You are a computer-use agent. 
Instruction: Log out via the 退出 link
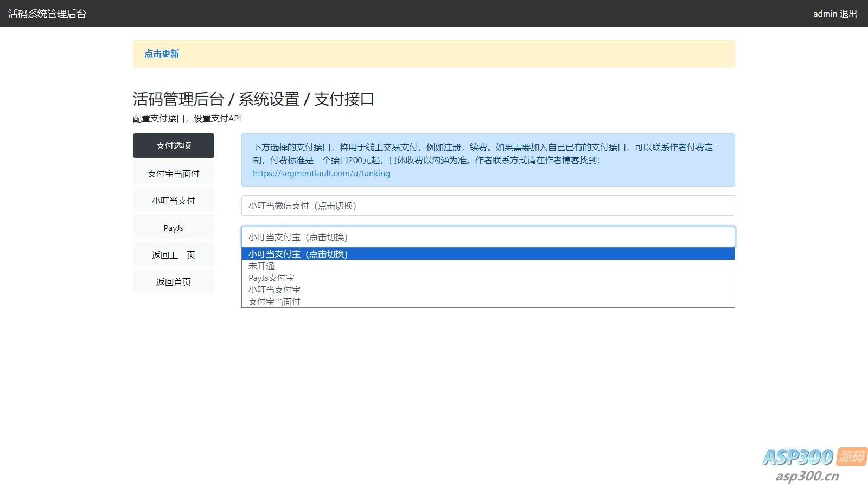click(848, 14)
